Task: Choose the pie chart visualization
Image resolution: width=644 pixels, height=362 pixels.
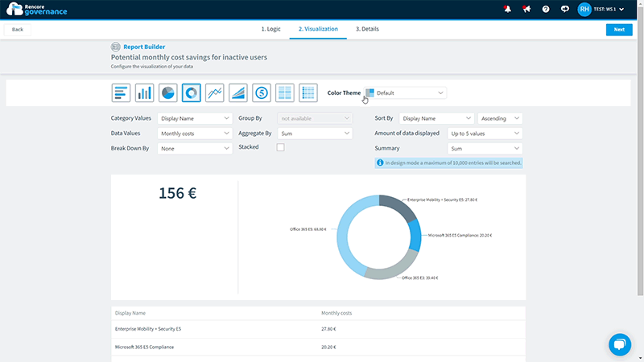Action: (x=167, y=93)
